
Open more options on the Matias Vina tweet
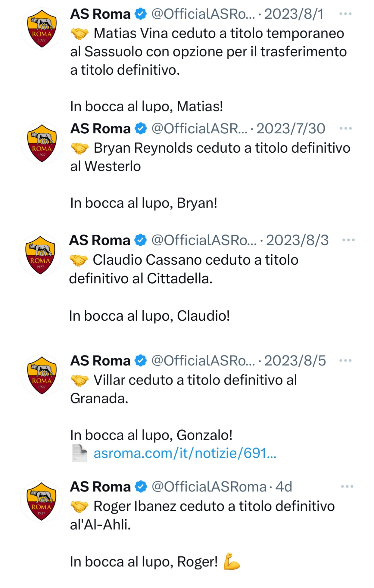point(345,14)
